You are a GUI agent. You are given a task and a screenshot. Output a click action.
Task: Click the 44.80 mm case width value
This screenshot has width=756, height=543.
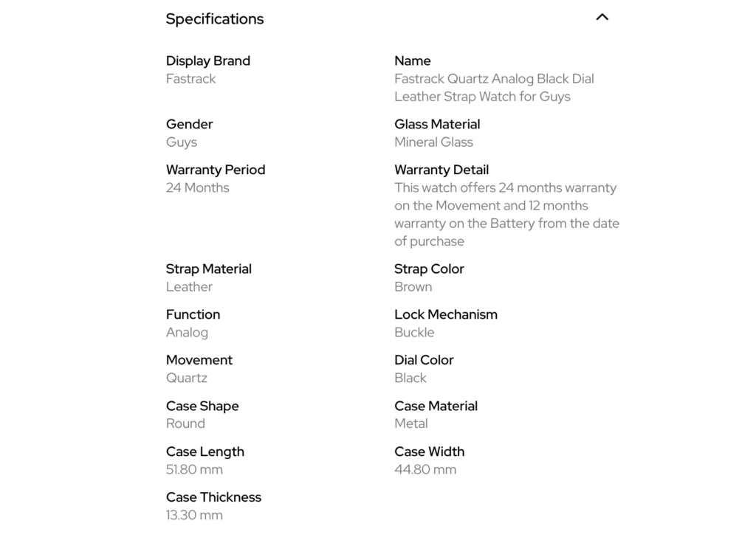(425, 469)
